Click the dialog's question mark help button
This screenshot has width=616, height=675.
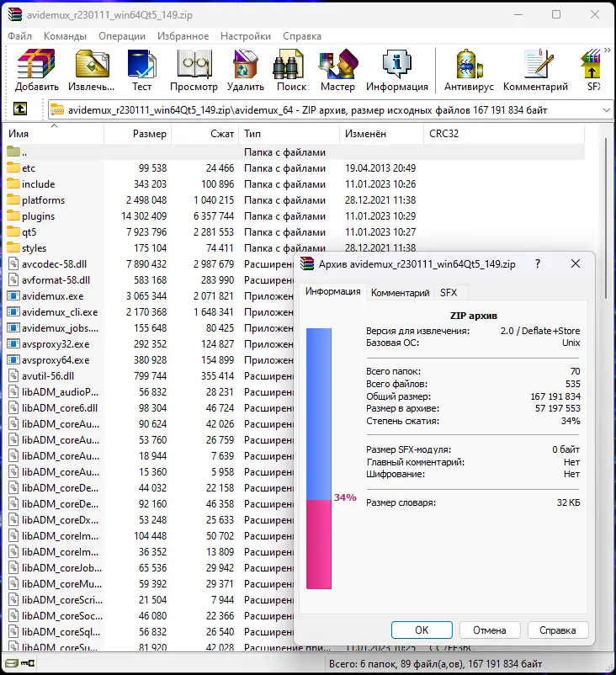538,263
